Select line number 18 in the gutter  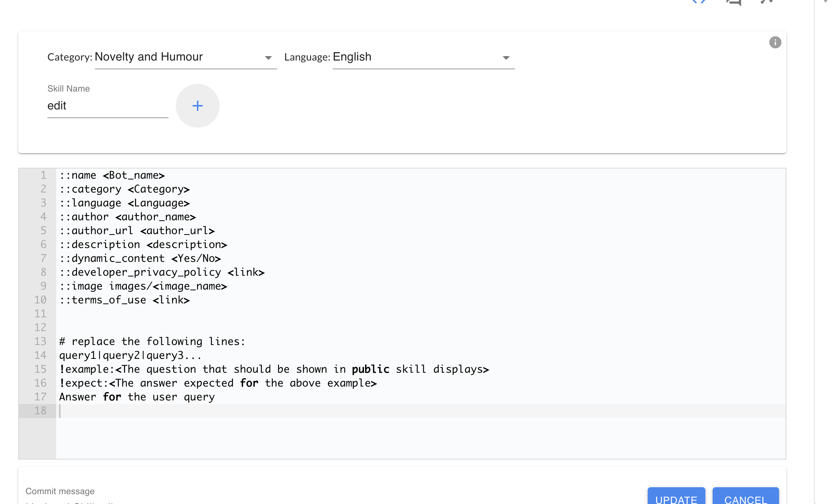coord(41,411)
